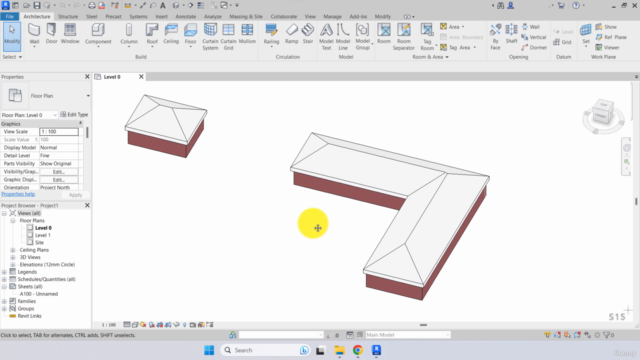Click the Edit Type button
The image size is (640, 360).
point(74,115)
